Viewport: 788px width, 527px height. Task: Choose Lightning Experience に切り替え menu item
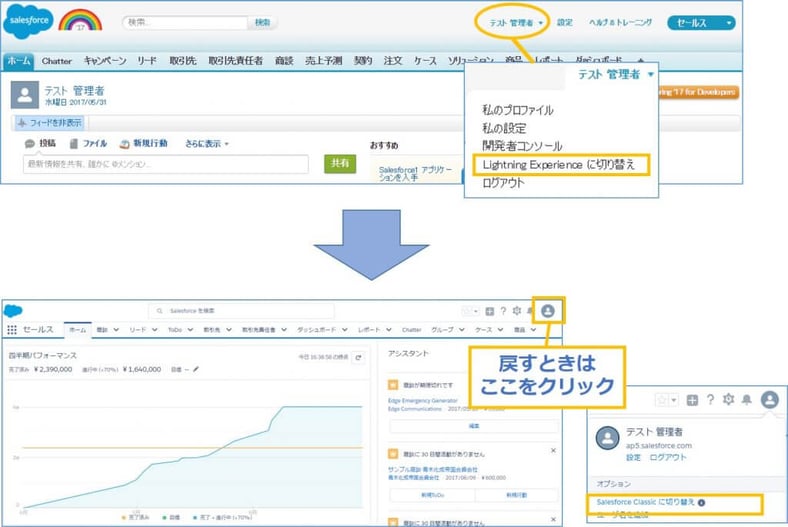click(561, 165)
